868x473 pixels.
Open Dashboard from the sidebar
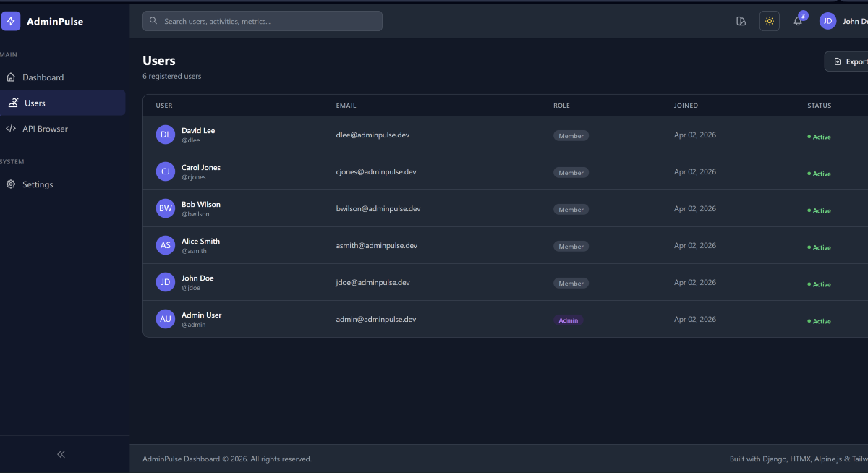click(x=43, y=77)
